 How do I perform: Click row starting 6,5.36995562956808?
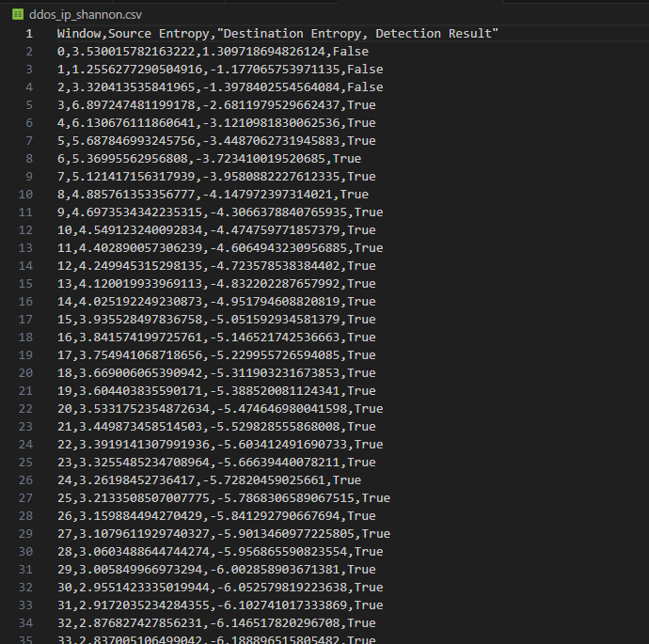[x=209, y=159]
